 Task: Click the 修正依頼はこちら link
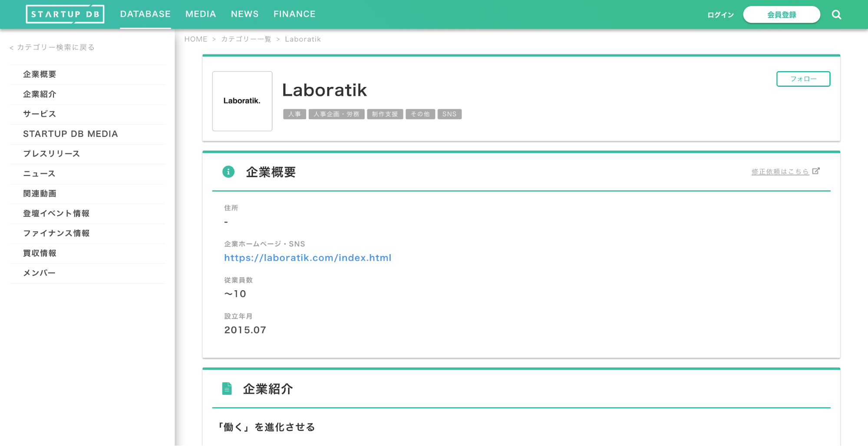pos(780,172)
